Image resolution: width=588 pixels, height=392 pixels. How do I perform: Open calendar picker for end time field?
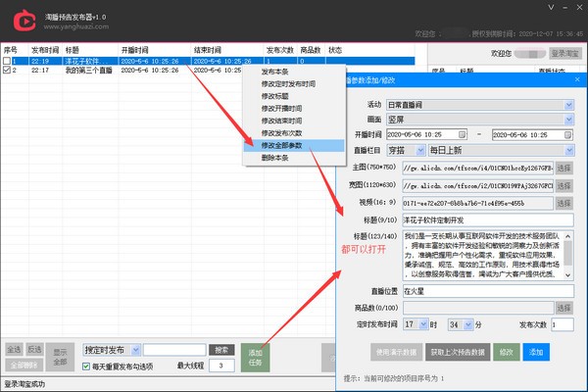coord(569,134)
